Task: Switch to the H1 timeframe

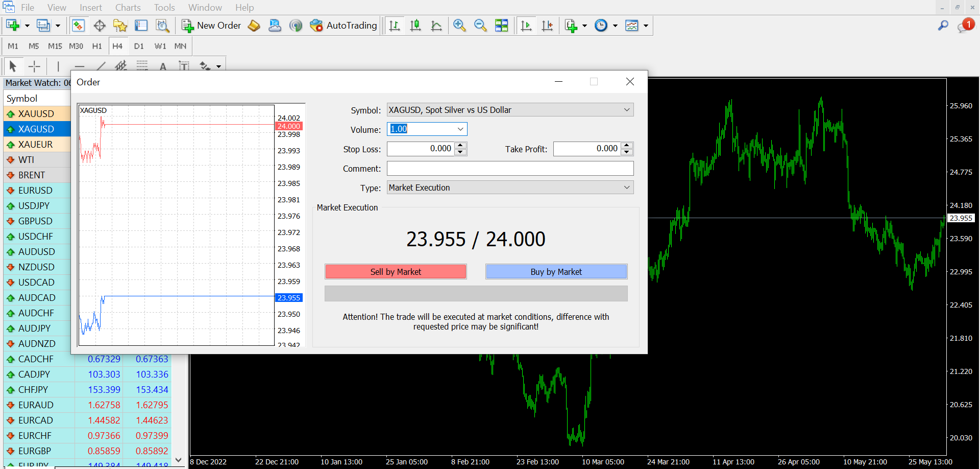Action: point(97,46)
